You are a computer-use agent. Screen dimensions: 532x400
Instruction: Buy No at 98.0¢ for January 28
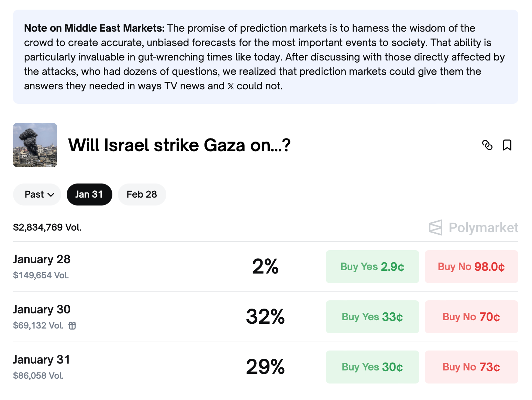click(x=471, y=267)
